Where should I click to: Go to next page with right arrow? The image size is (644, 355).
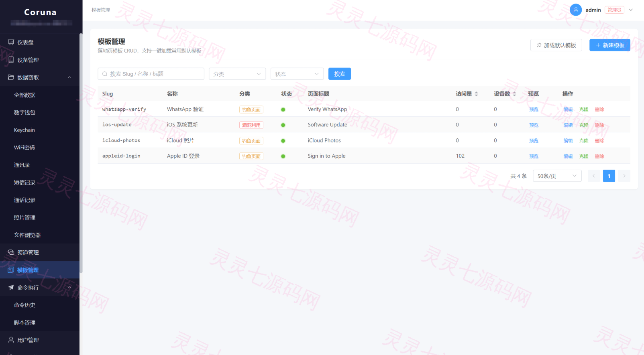tap(624, 176)
